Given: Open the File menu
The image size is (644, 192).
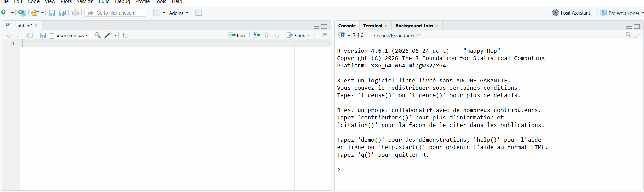Looking at the screenshot, I should (5, 2).
